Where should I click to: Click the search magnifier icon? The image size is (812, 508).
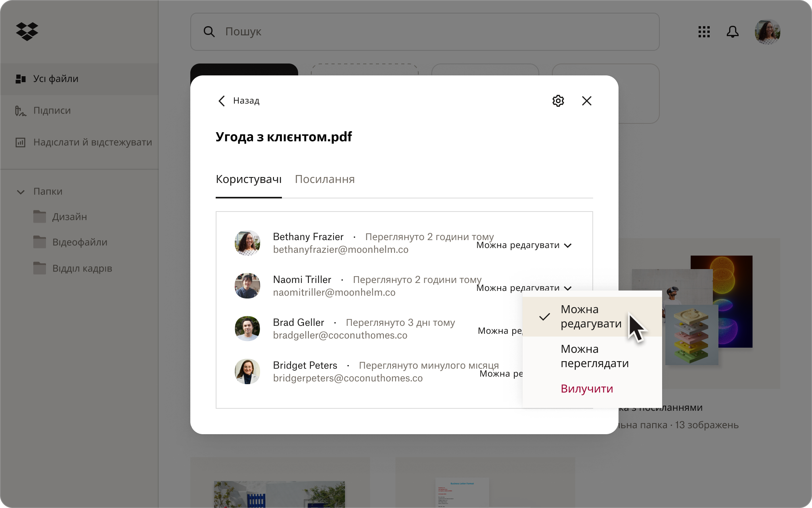pos(210,32)
